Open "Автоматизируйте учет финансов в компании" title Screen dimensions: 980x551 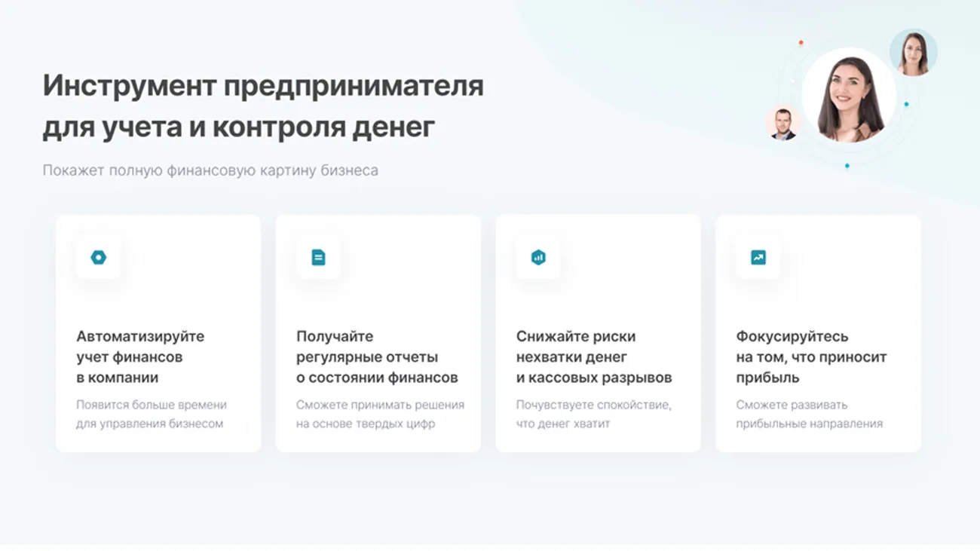(x=140, y=357)
